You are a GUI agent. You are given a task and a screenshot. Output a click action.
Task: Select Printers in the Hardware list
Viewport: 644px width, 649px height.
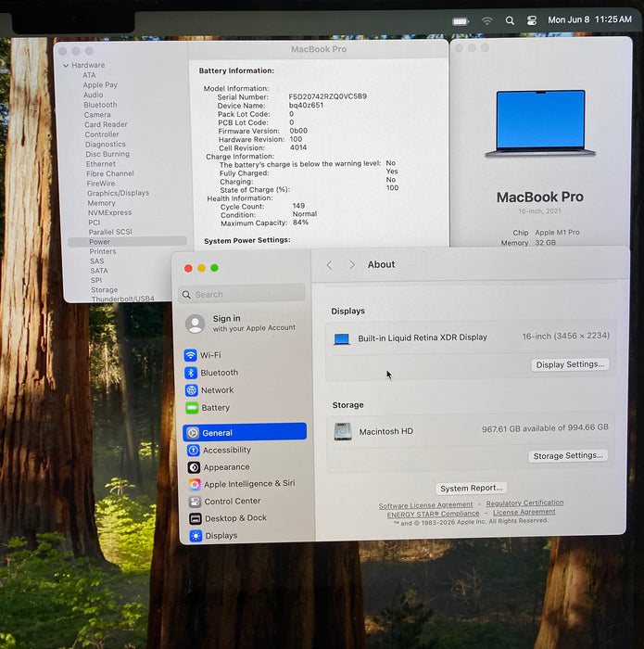[103, 251]
